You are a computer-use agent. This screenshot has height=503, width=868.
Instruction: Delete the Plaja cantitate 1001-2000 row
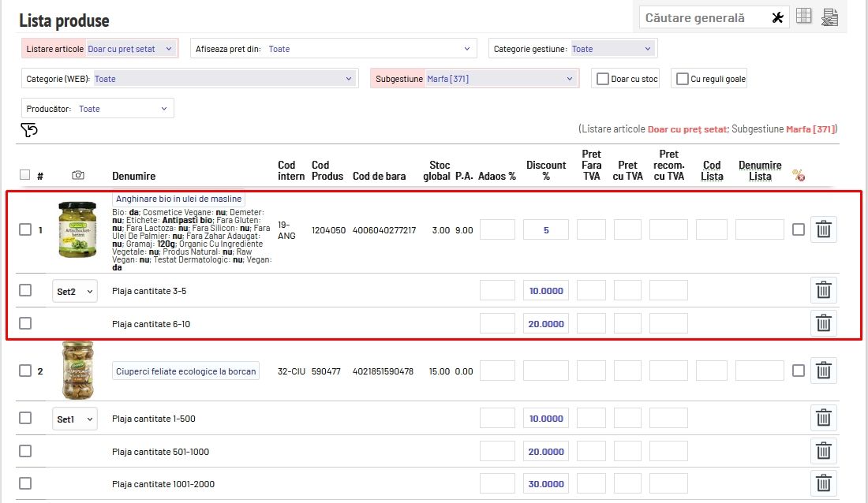[823, 484]
